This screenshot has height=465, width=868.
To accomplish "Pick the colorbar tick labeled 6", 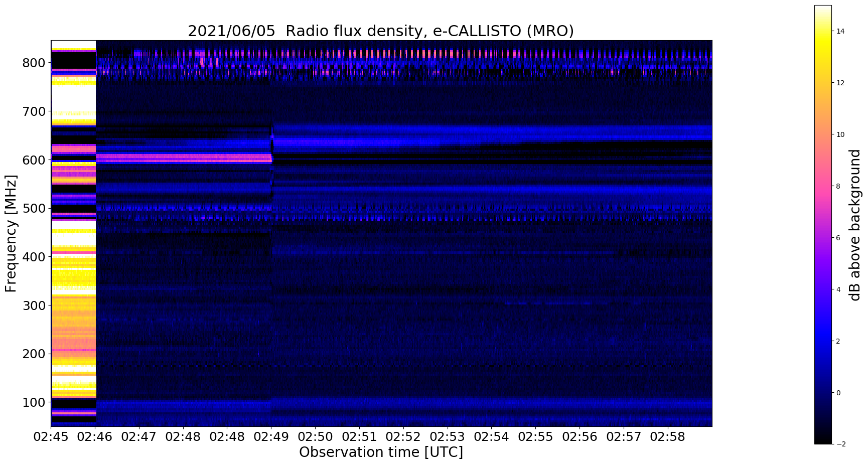I will coord(838,238).
